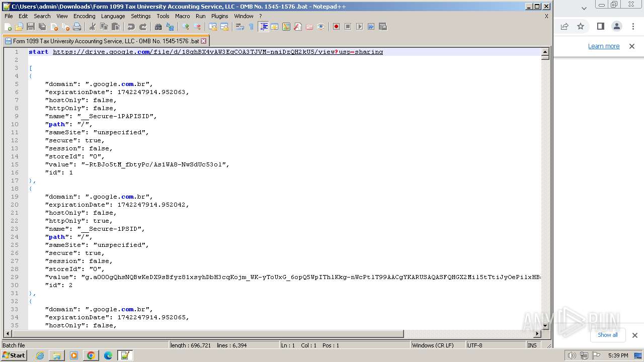Click the Google Drive URL on line 1
The height and width of the screenshot is (362, 644).
click(218, 52)
